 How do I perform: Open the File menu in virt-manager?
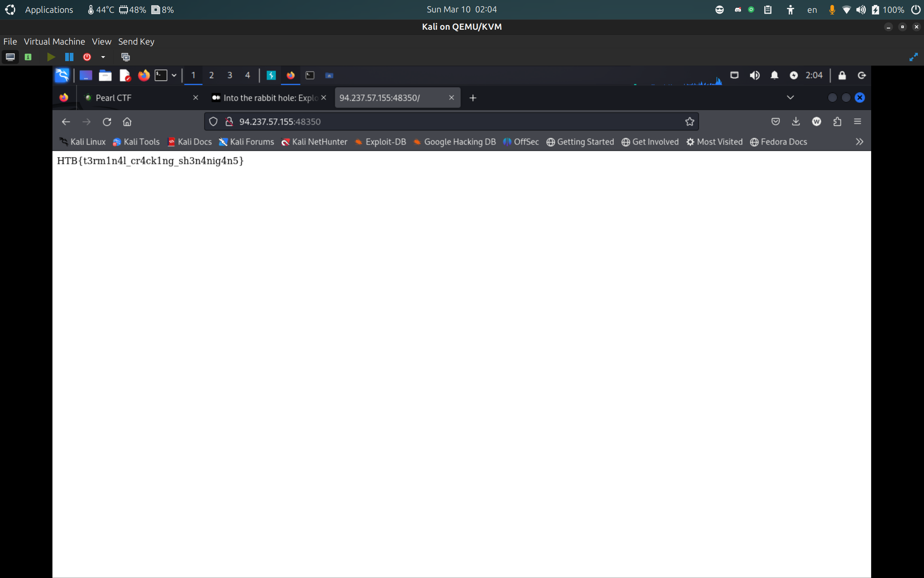tap(10, 42)
